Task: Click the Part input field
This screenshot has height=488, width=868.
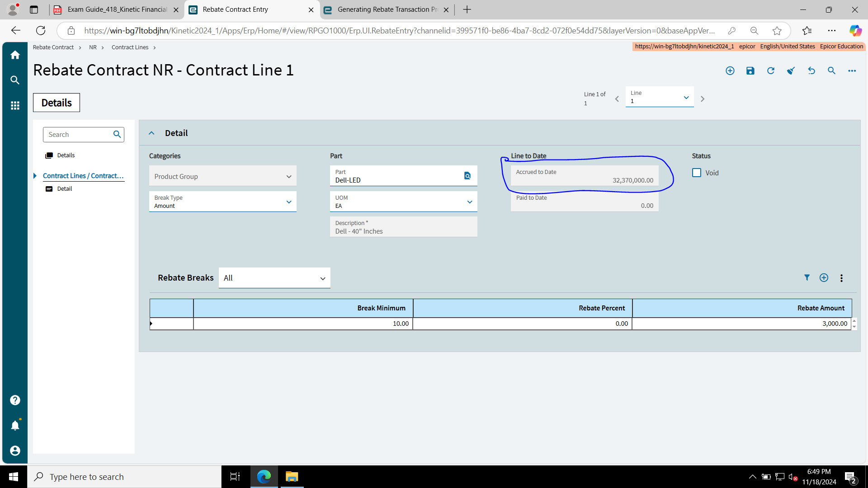Action: click(x=397, y=176)
